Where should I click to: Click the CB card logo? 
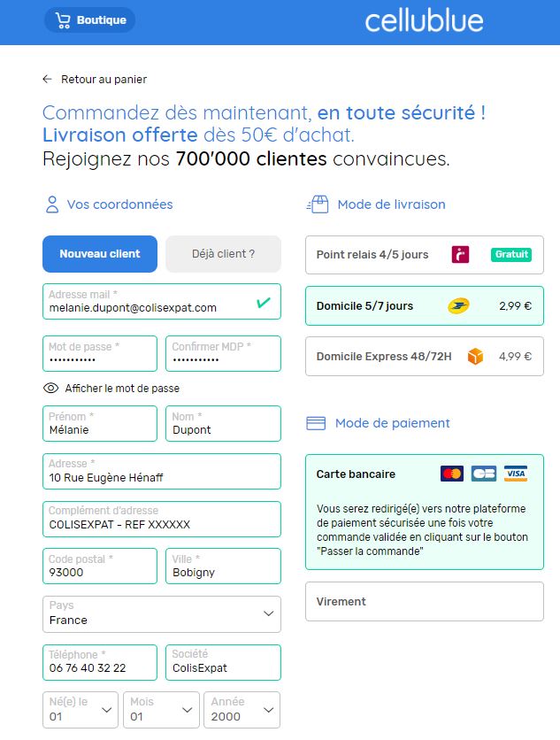click(484, 474)
